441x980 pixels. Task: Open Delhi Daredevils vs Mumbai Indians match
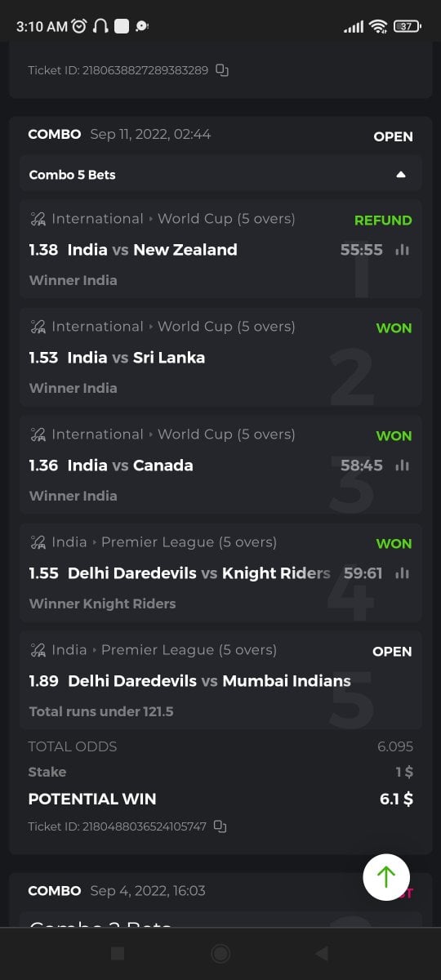pos(209,681)
